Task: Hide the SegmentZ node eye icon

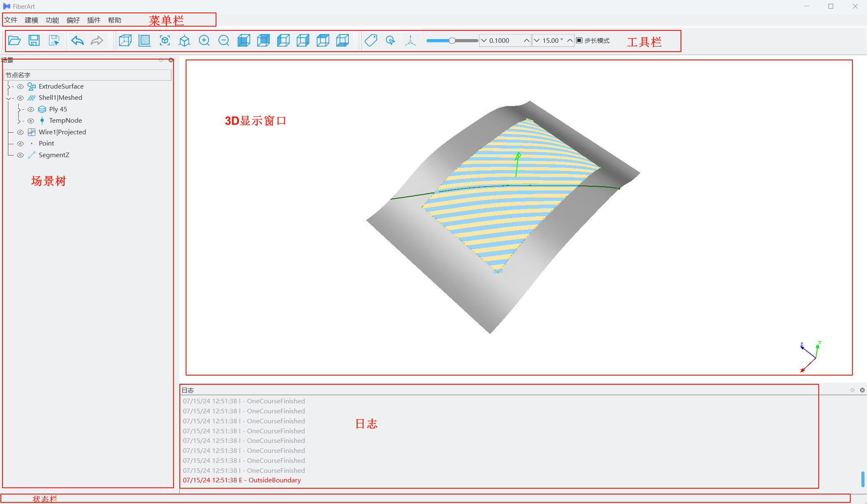Action: (x=20, y=155)
